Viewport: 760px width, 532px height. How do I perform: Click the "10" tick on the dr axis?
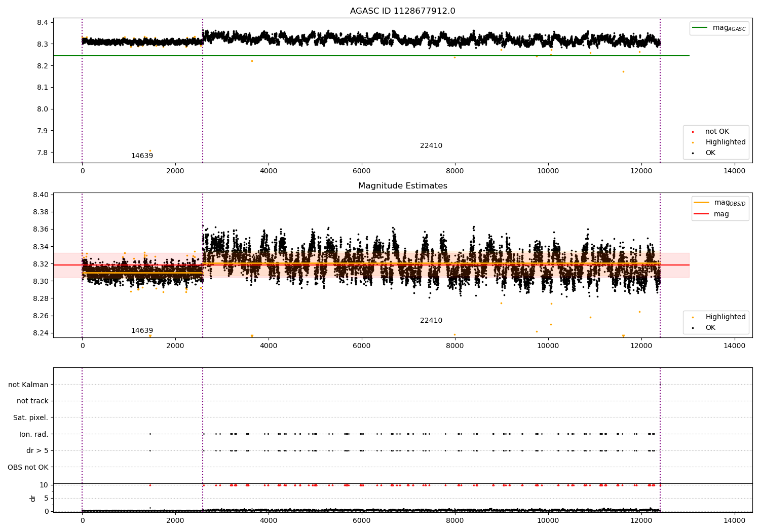44,485
